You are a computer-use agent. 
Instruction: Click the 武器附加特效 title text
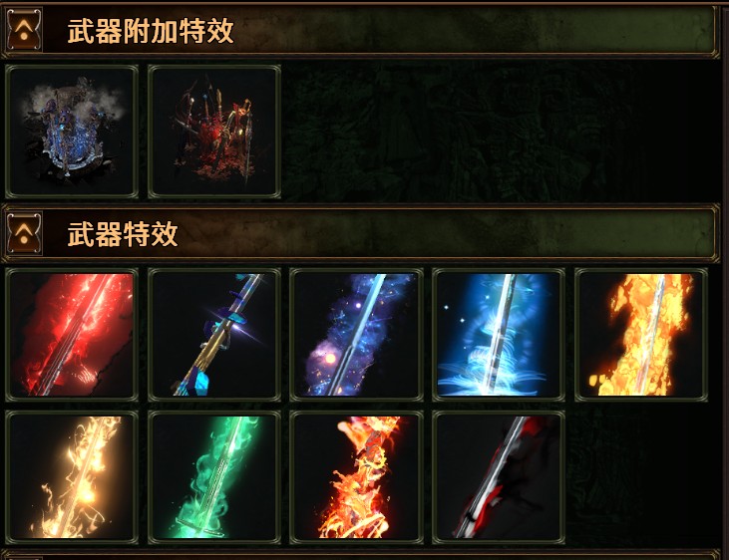pyautogui.click(x=151, y=31)
